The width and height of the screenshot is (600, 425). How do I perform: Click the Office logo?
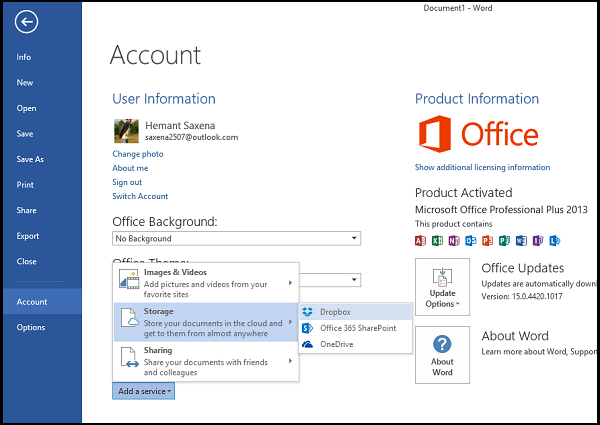tap(478, 134)
